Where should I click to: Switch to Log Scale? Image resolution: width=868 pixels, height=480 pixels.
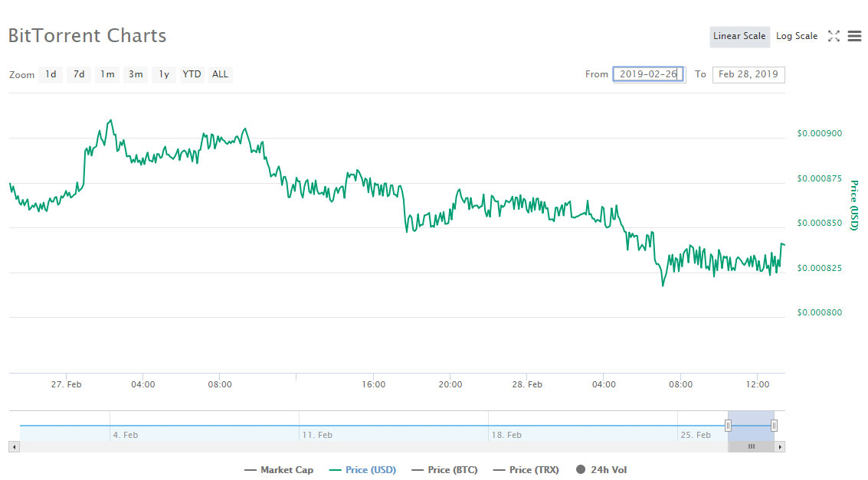coord(797,37)
